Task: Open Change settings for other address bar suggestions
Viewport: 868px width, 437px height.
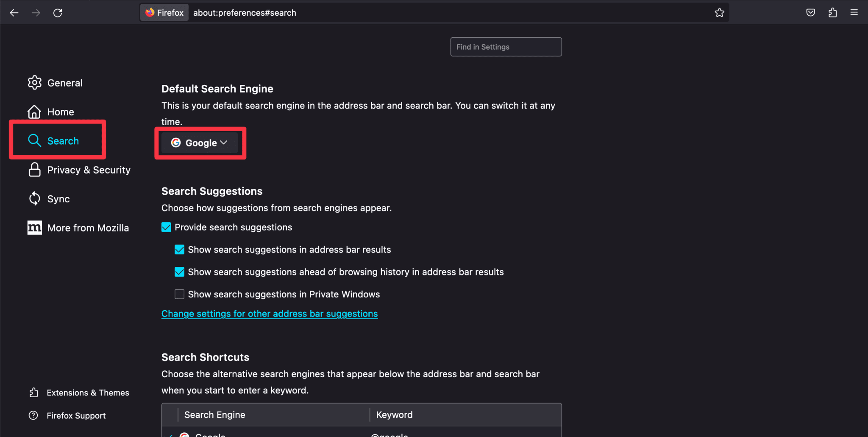Action: [x=270, y=314]
